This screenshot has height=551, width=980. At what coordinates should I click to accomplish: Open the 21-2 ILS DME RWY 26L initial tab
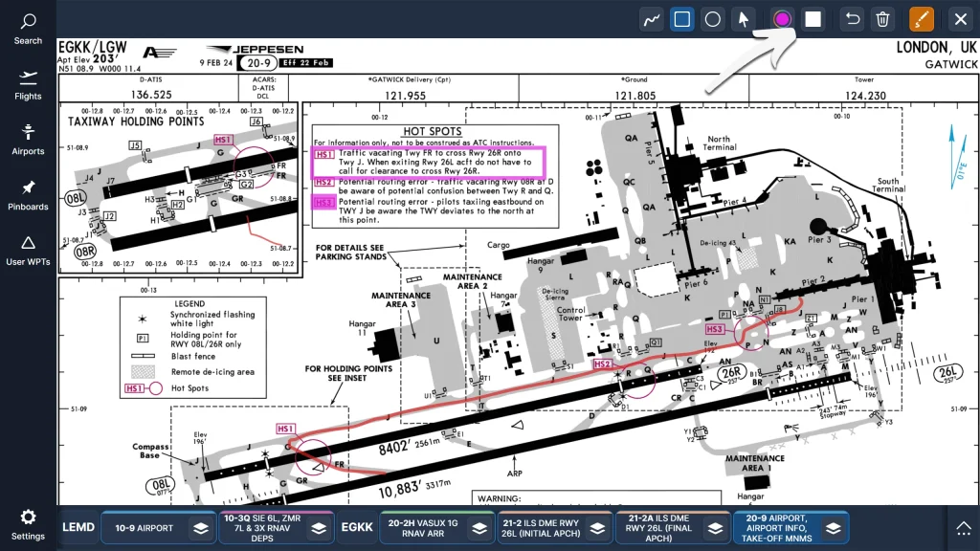541,528
